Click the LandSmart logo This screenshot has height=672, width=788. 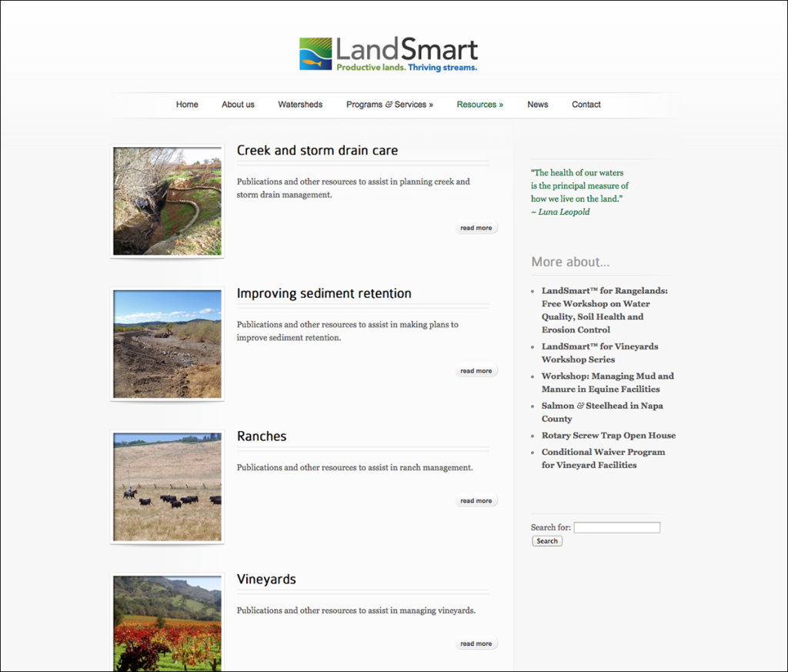point(388,54)
